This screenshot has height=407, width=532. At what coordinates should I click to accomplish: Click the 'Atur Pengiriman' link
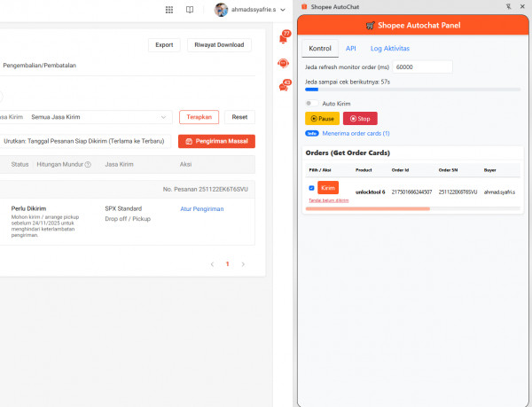tap(202, 209)
